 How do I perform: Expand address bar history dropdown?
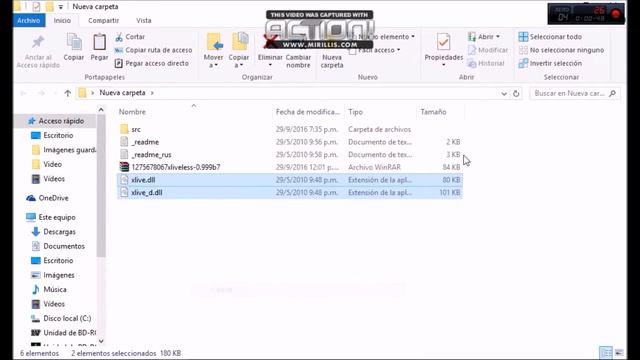pos(504,94)
